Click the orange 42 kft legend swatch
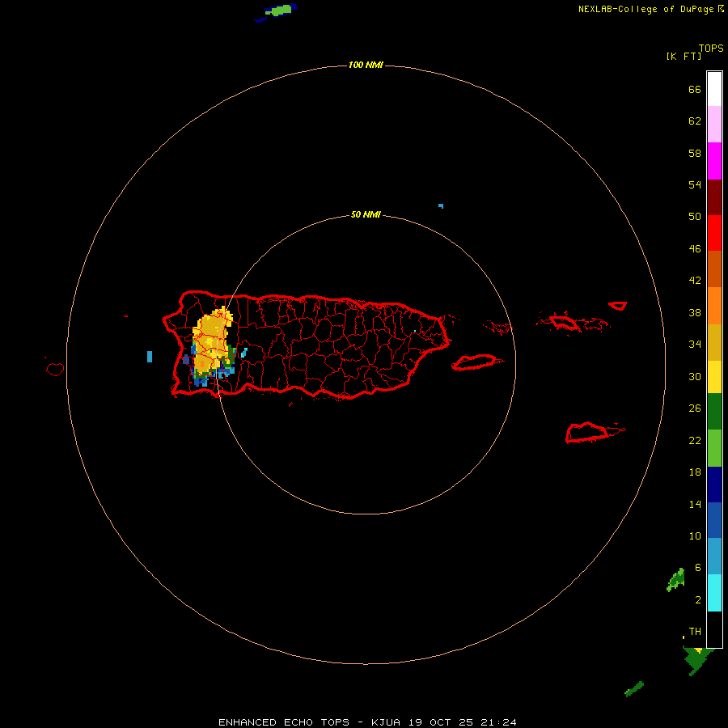This screenshot has height=728, width=728. pos(714,306)
